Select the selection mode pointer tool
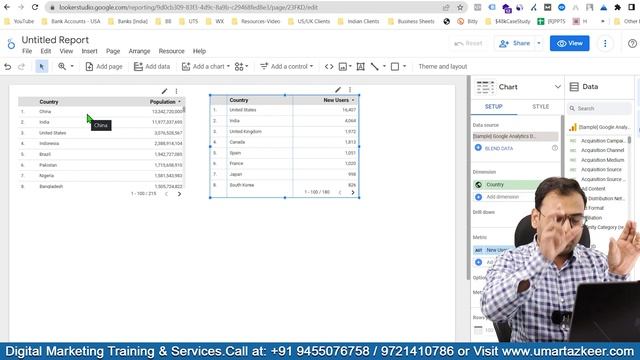This screenshot has width=640, height=360. coord(42,67)
